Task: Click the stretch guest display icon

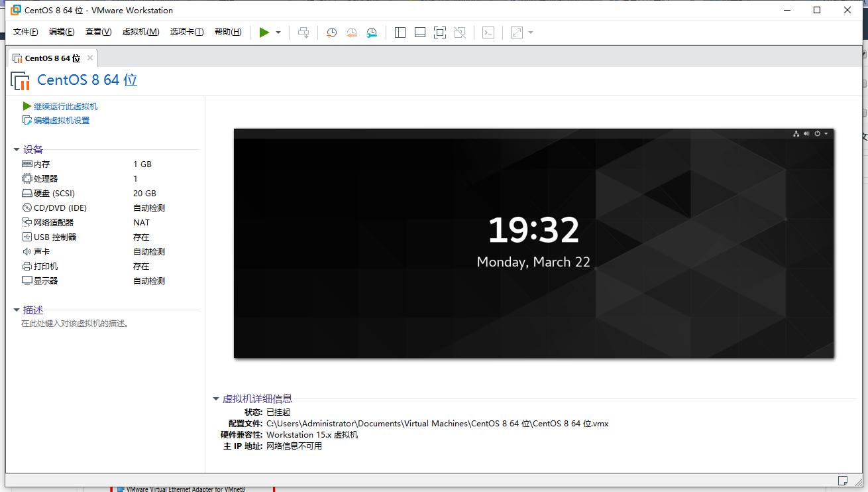Action: click(517, 32)
